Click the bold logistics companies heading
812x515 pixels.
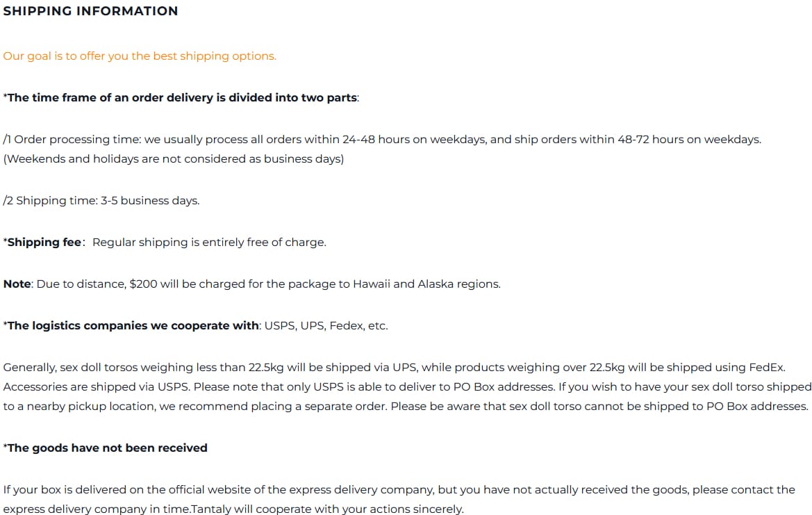[132, 326]
